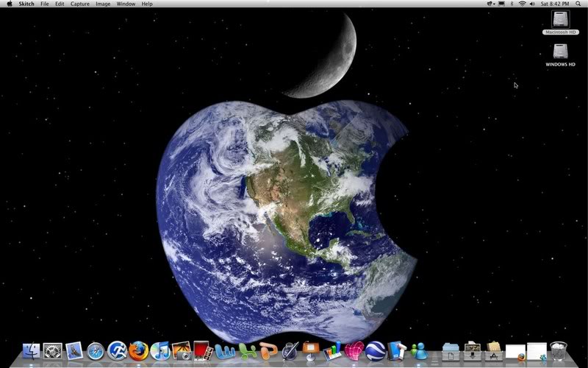The width and height of the screenshot is (588, 368).
Task: Open MSN Messenger in the Dock
Action: click(x=419, y=352)
